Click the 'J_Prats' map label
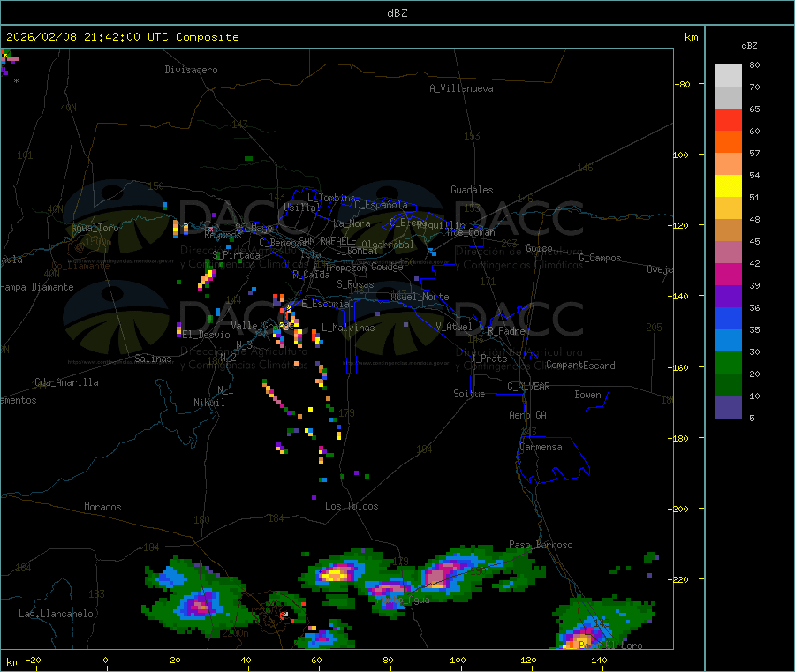795x672 pixels. (x=488, y=359)
